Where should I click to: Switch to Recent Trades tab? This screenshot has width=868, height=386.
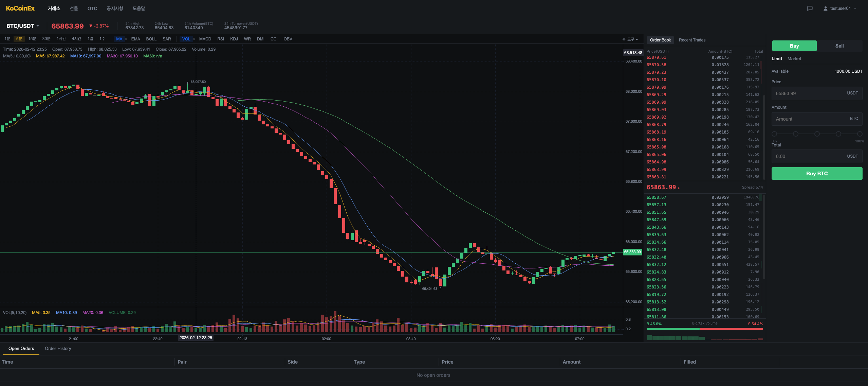pyautogui.click(x=692, y=40)
